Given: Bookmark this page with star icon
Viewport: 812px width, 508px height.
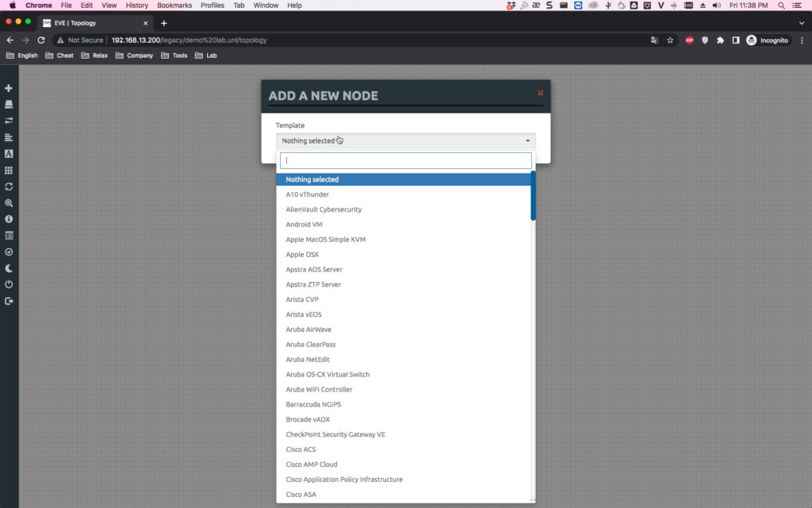Looking at the screenshot, I should point(670,40).
